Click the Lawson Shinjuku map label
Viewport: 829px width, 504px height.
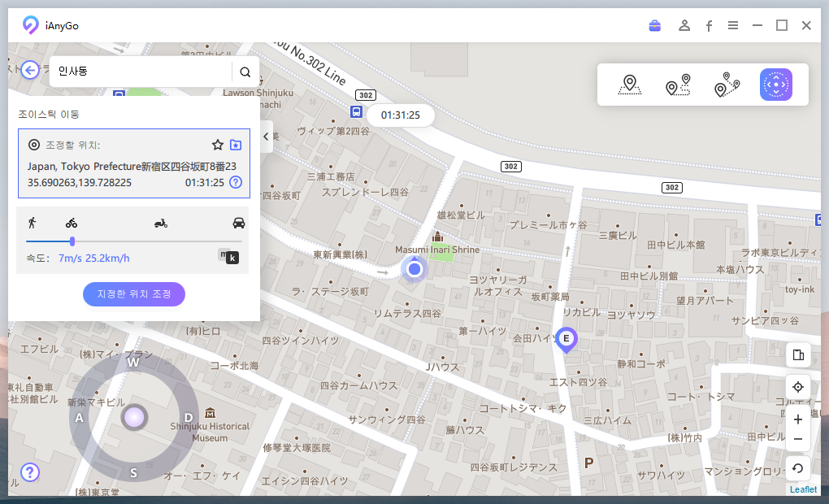pyautogui.click(x=258, y=93)
